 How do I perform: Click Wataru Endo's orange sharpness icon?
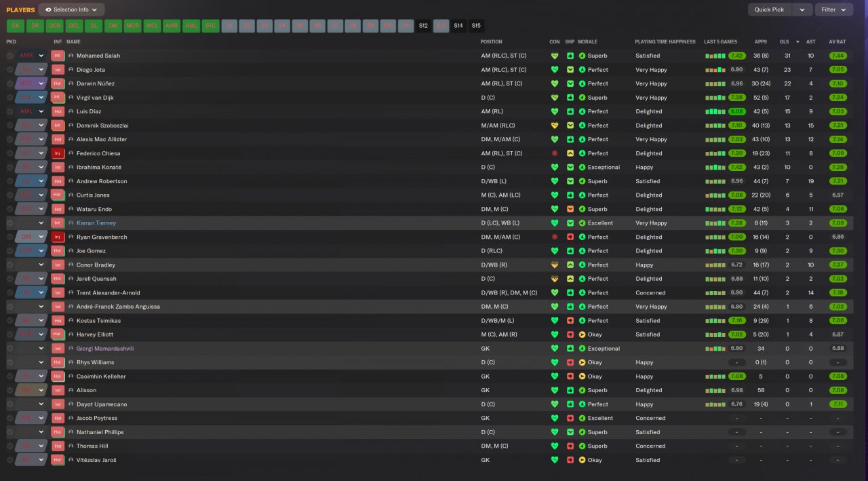(570, 209)
